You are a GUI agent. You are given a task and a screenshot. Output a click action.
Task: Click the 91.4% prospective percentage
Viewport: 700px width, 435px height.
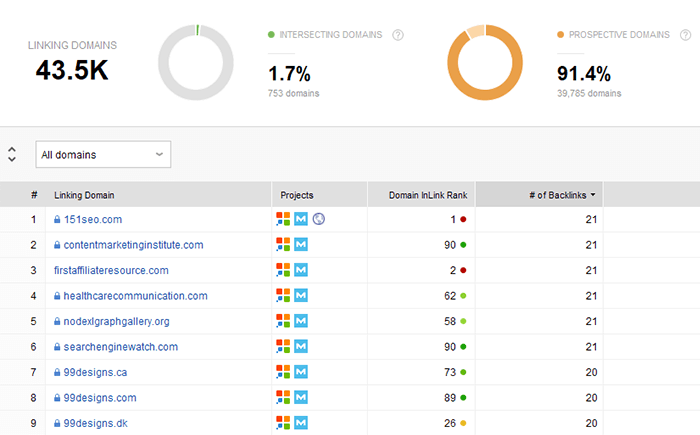tap(584, 73)
